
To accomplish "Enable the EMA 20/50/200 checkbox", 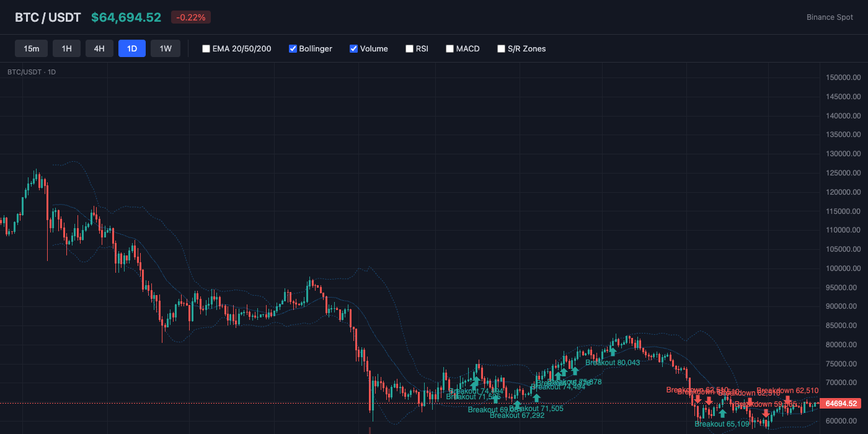I will click(x=206, y=48).
